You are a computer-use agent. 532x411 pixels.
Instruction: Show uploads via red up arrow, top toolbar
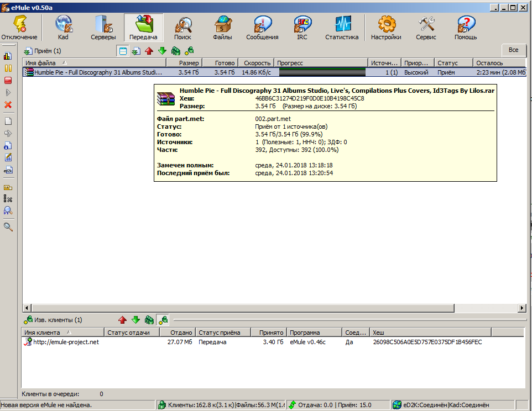149,51
